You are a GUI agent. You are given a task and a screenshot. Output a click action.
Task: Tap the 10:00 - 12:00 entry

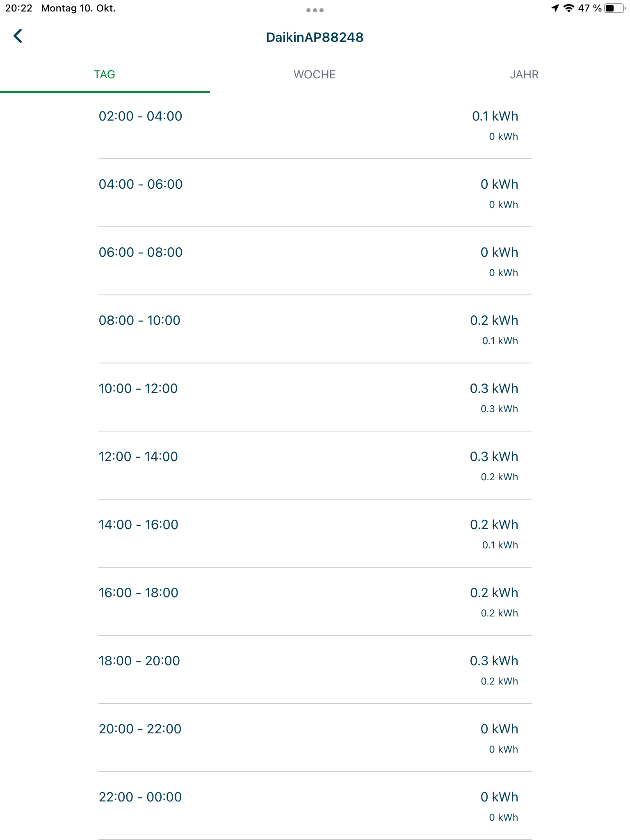click(315, 397)
